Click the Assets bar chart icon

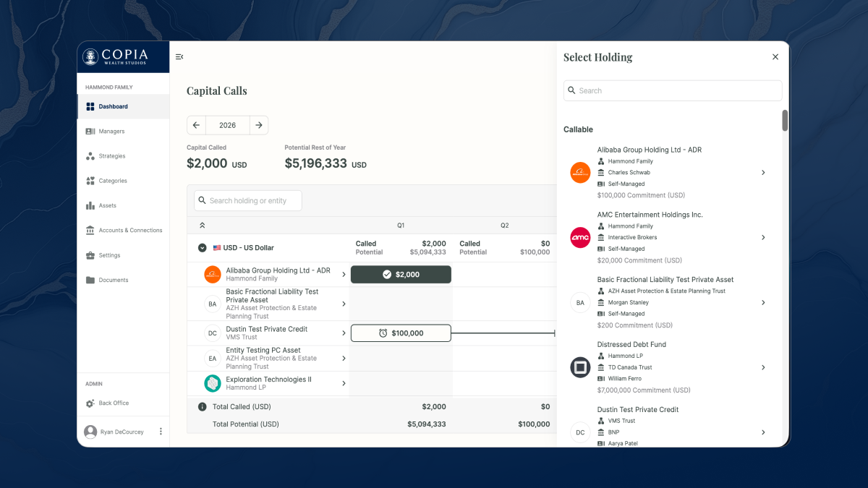[x=90, y=206]
